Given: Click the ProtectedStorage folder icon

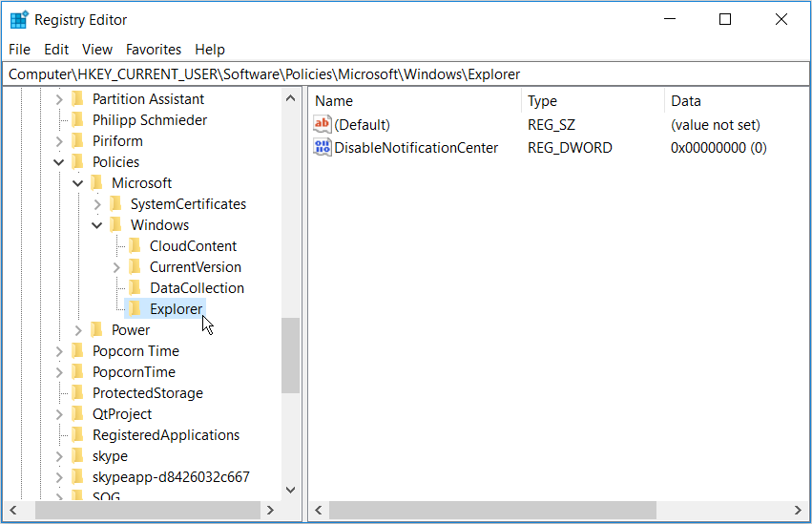Looking at the screenshot, I should point(78,392).
